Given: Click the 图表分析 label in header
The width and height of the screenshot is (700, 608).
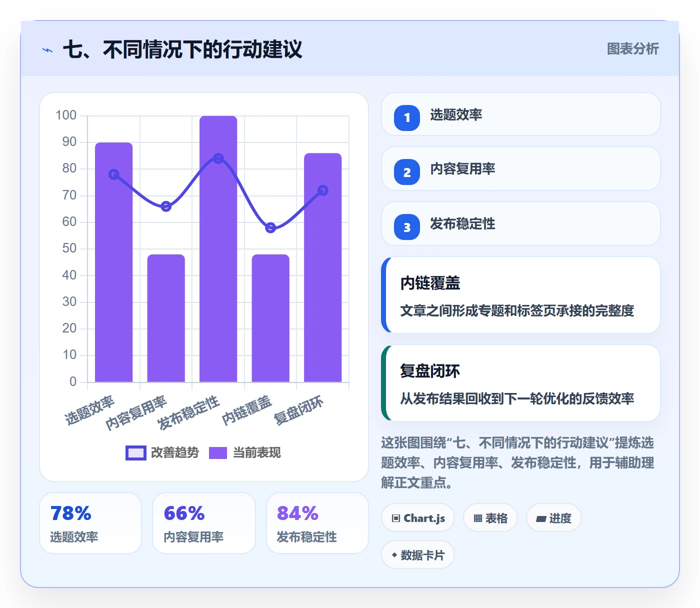Looking at the screenshot, I should (633, 48).
